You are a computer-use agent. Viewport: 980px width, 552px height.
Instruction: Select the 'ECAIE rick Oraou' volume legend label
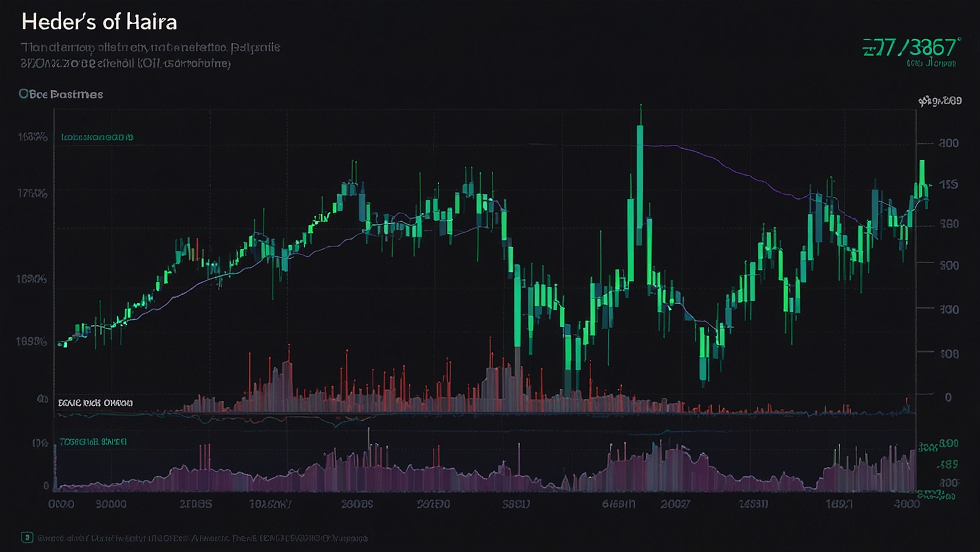tap(95, 403)
